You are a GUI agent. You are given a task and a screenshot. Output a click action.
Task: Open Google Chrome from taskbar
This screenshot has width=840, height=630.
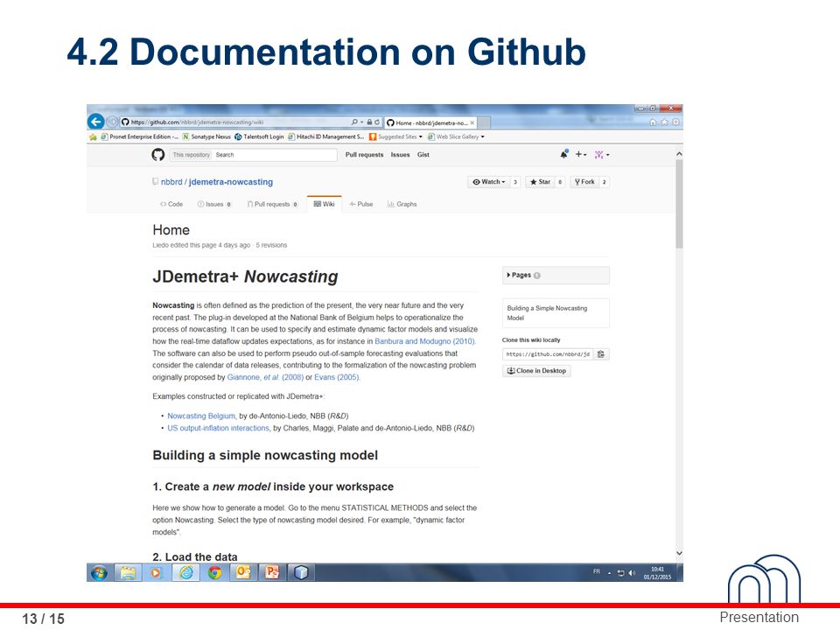[x=215, y=572]
